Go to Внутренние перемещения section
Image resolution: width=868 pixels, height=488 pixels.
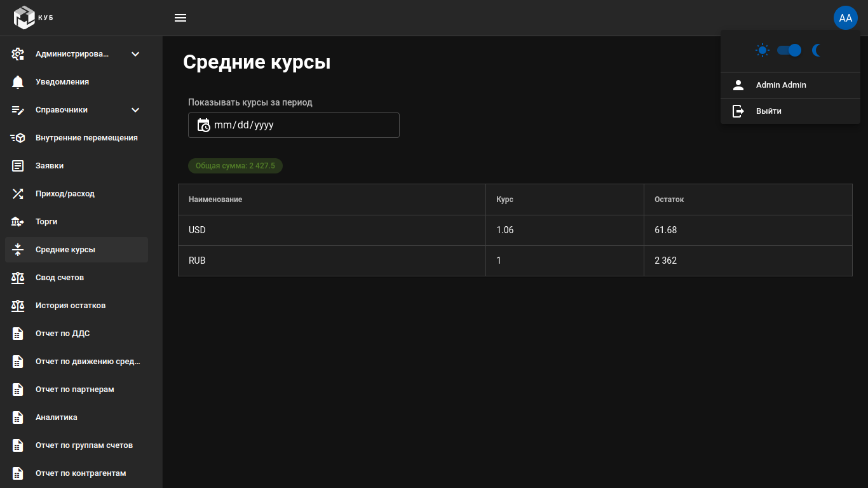(x=76, y=138)
